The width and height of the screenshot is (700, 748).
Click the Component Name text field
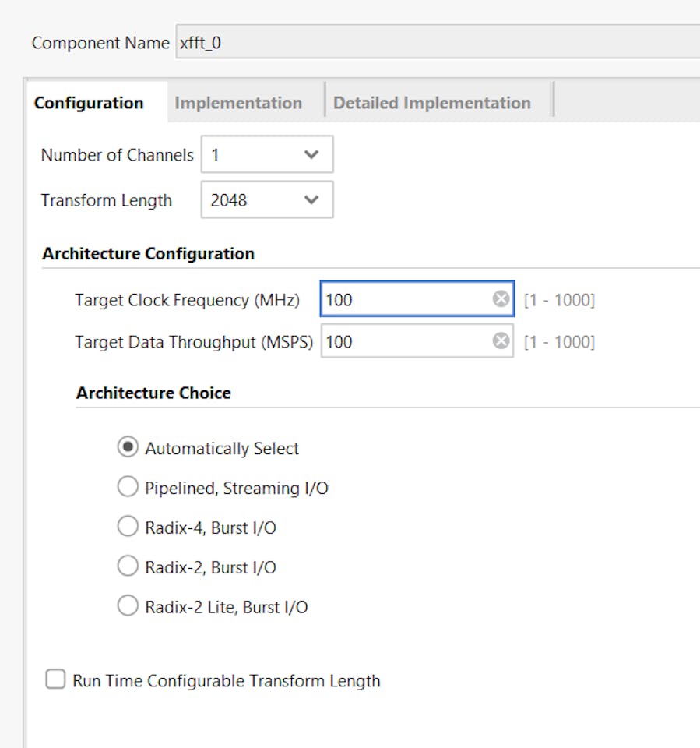[x=428, y=43]
